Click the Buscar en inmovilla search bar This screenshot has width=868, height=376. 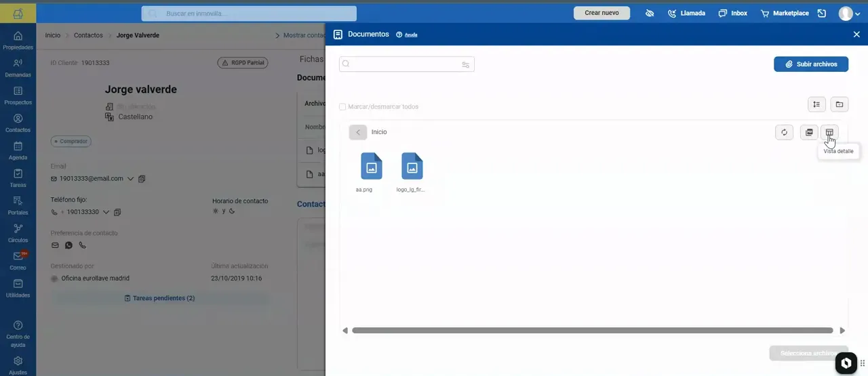[x=249, y=14]
